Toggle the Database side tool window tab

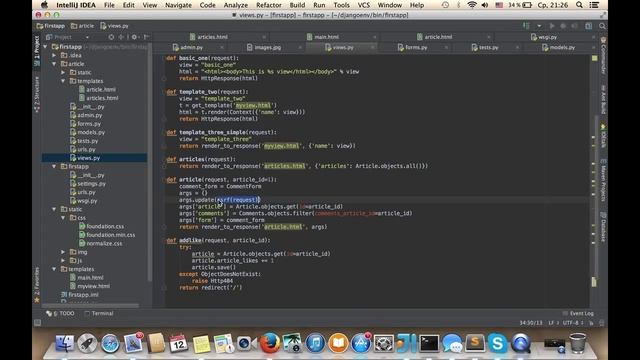603,227
